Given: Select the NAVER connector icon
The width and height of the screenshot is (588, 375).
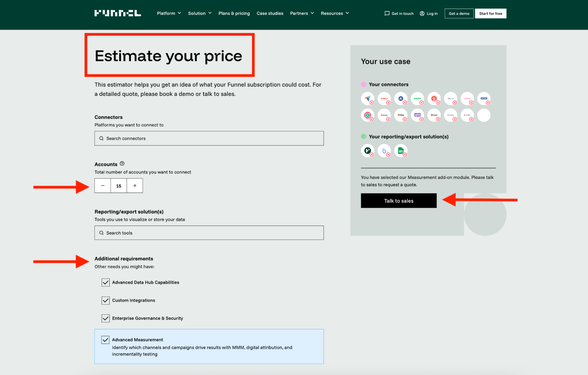Looking at the screenshot, I should (418, 99).
